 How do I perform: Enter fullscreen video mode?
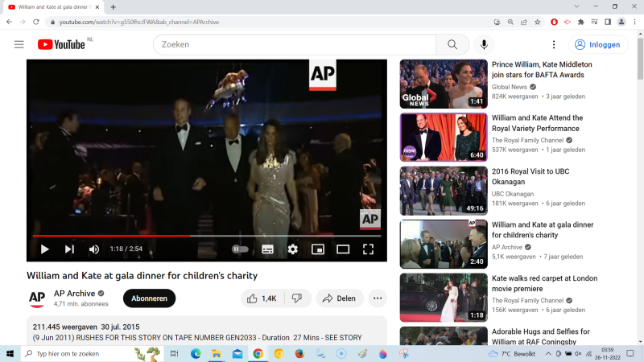pyautogui.click(x=368, y=249)
